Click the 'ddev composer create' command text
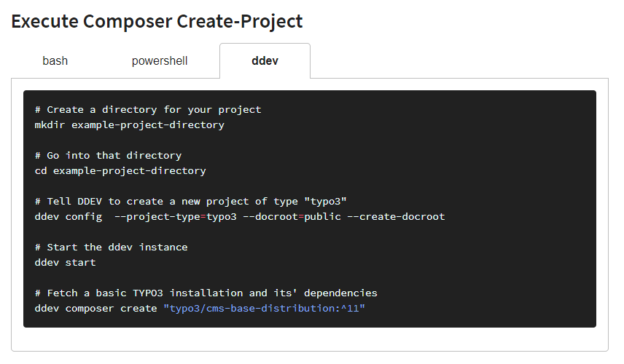 [x=96, y=309]
